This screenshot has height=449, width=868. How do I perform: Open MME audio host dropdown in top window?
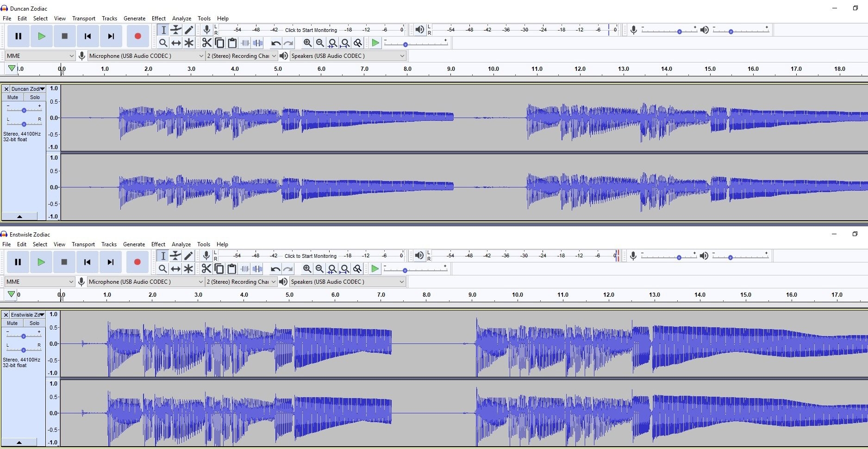[x=40, y=56]
